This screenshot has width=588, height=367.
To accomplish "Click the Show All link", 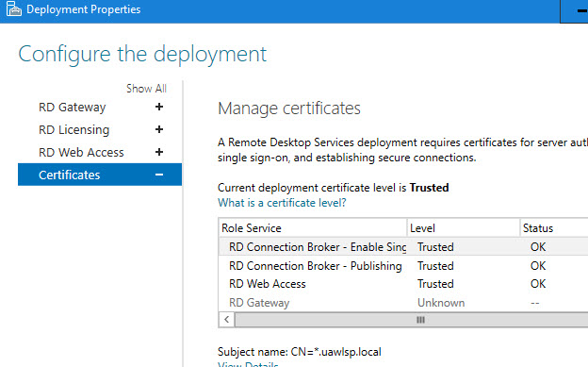I will pyautogui.click(x=146, y=89).
